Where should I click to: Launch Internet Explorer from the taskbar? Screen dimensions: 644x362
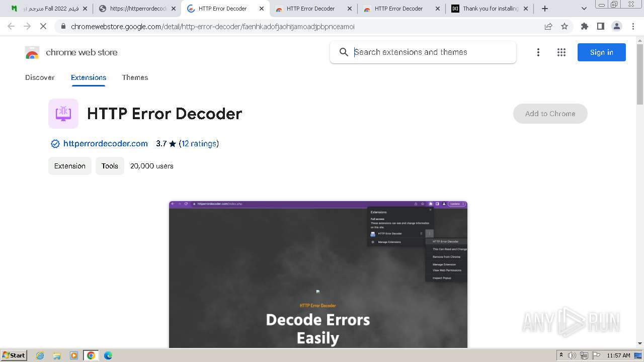40,355
